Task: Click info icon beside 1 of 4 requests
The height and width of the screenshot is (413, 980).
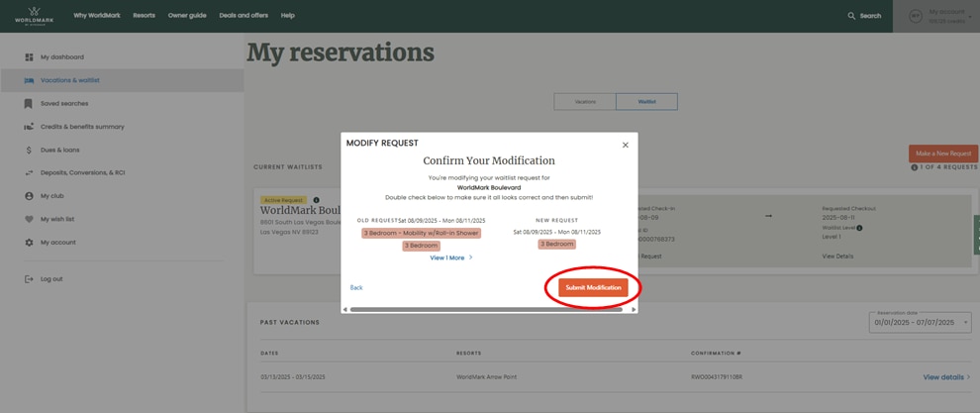Action: tap(915, 167)
